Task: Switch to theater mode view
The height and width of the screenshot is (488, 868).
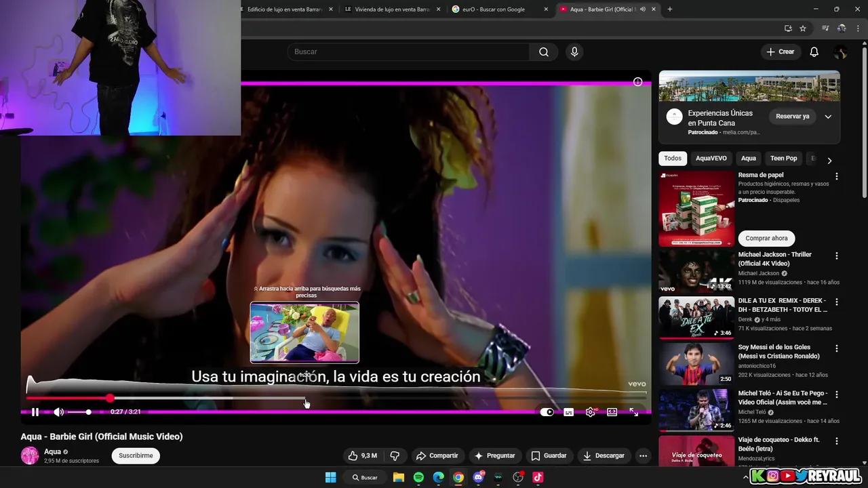Action: 612,412
